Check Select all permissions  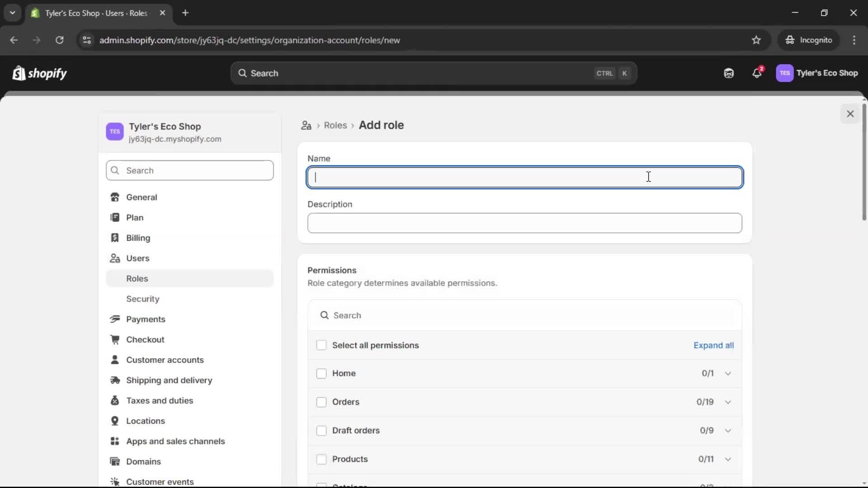(x=321, y=345)
